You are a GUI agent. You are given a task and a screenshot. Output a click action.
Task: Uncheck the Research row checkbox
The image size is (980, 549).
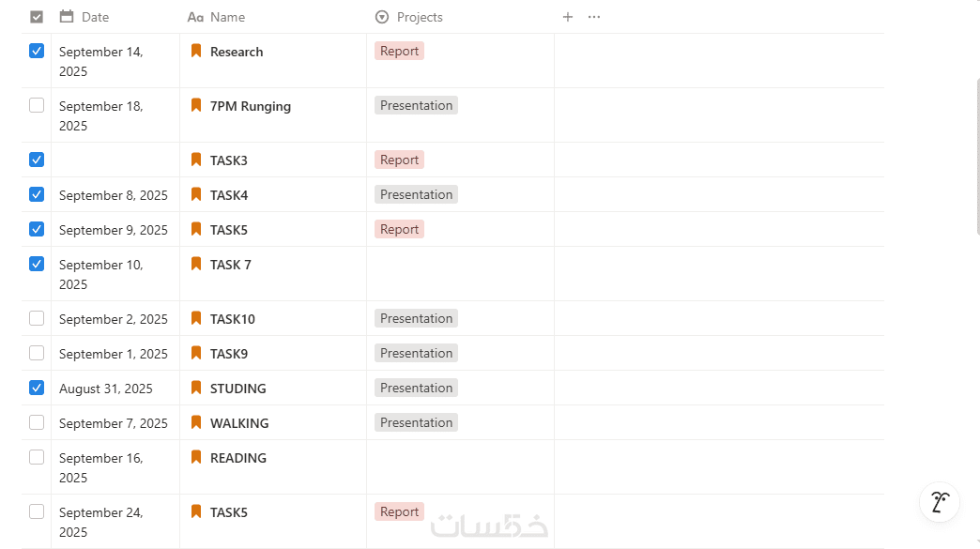tap(37, 52)
